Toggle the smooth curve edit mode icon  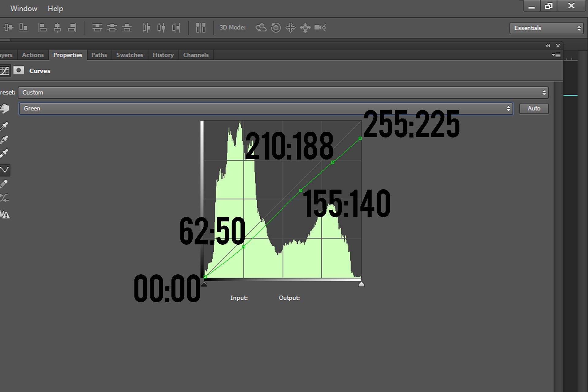4,170
